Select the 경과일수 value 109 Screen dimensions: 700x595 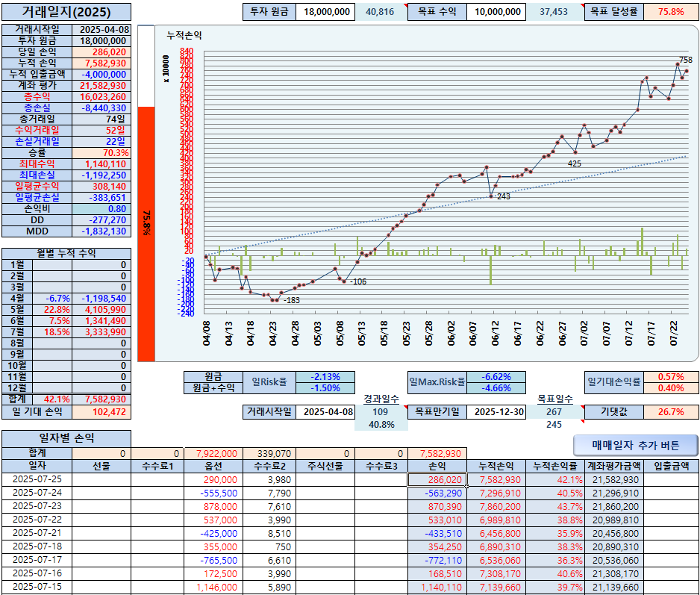[x=381, y=412]
